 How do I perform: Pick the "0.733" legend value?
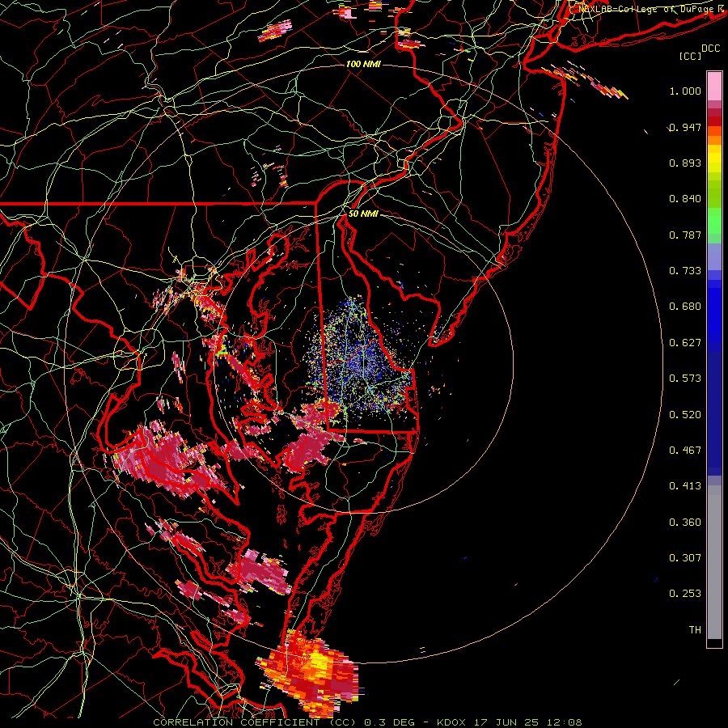coord(685,271)
